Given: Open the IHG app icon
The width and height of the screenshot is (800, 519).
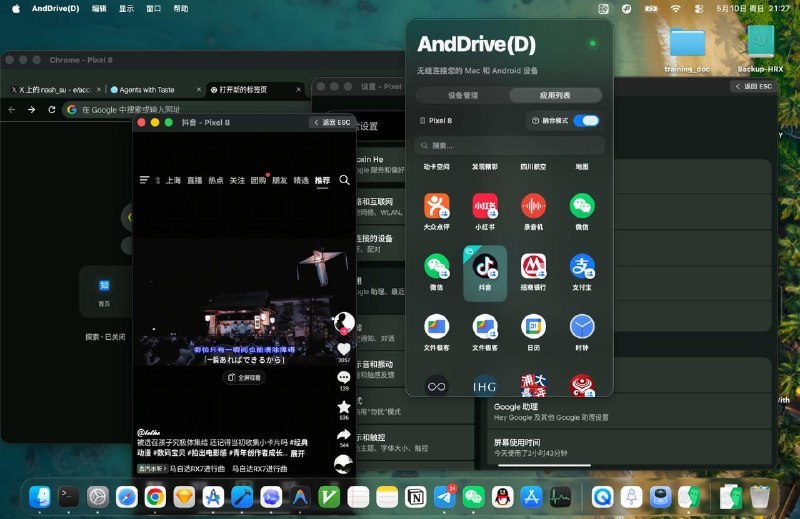Looking at the screenshot, I should pos(485,386).
